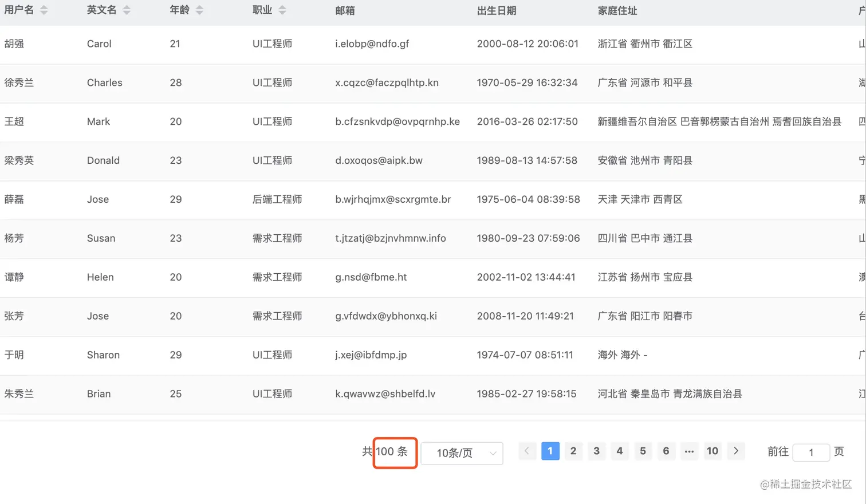Jump to page 5

click(x=643, y=451)
